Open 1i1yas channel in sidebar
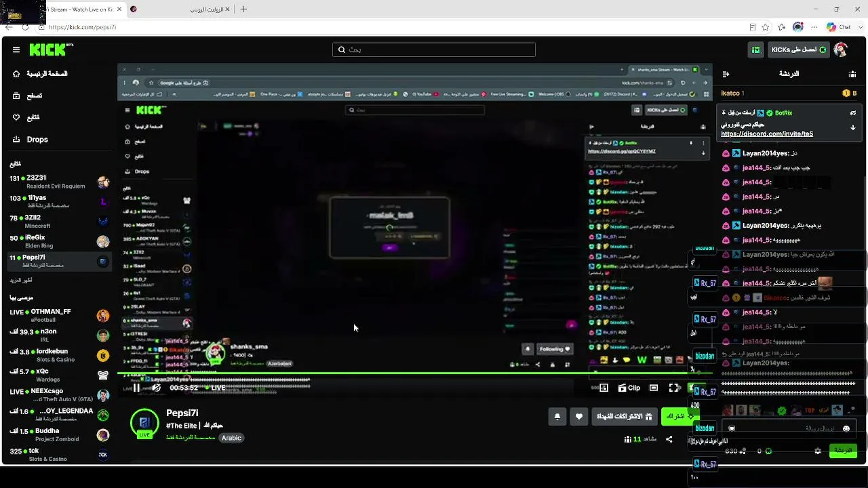868x488 pixels. 60,201
